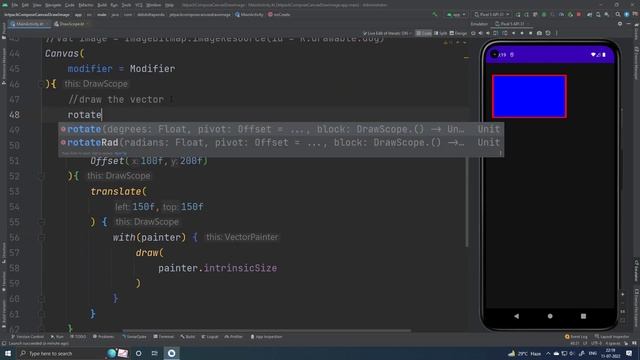The width and height of the screenshot is (640, 360).
Task: Open the Tools menu
Action: point(127,5)
